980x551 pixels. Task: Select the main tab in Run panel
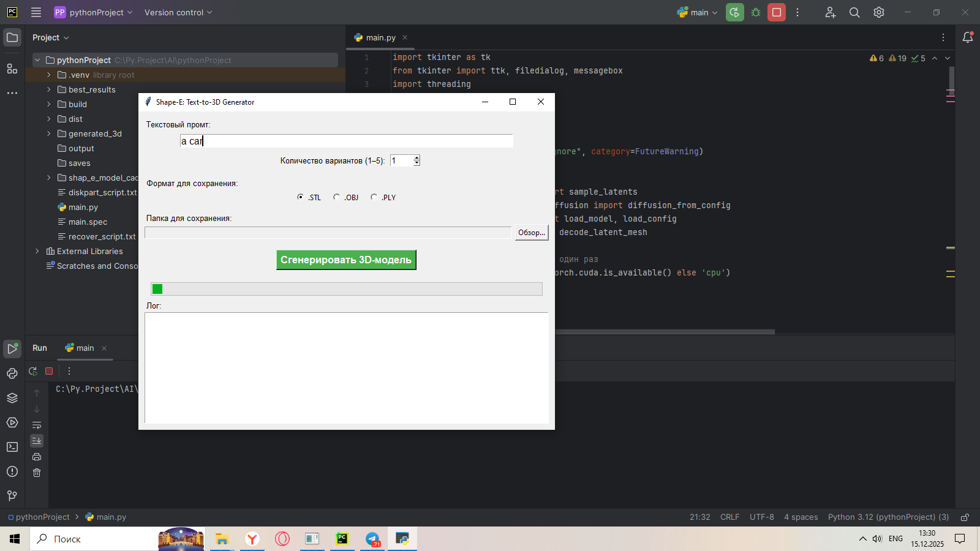[85, 348]
